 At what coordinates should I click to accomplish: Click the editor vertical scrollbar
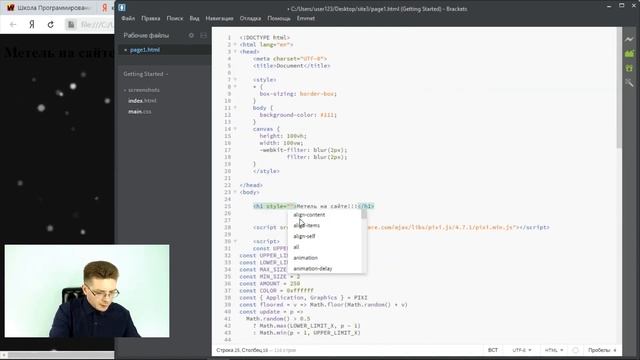(619, 88)
